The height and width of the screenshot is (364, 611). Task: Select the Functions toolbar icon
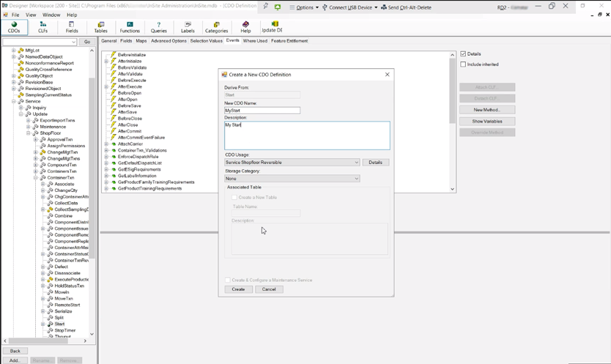130,27
